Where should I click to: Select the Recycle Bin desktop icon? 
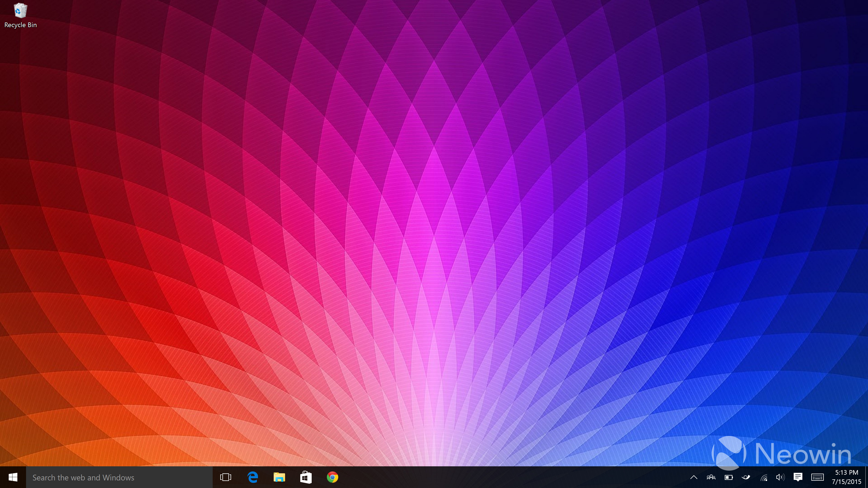pyautogui.click(x=20, y=11)
